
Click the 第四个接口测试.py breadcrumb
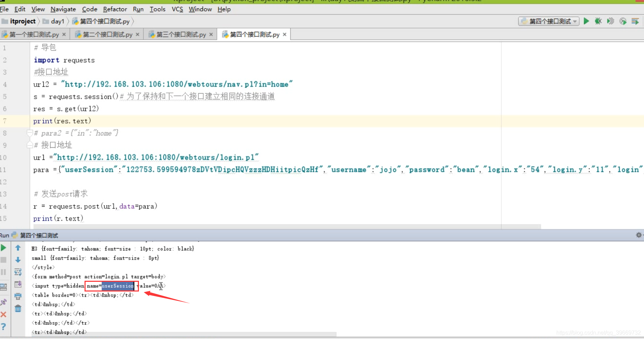coord(101,21)
